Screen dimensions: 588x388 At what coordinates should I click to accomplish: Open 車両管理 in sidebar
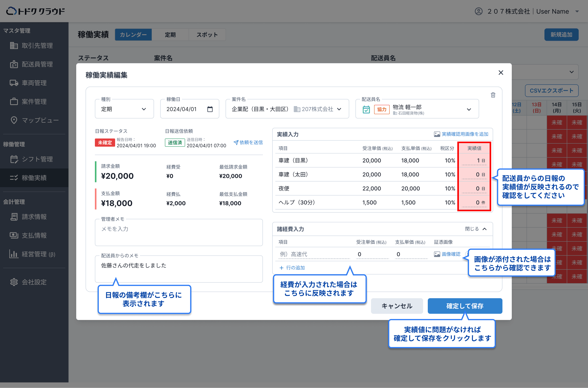pos(34,83)
